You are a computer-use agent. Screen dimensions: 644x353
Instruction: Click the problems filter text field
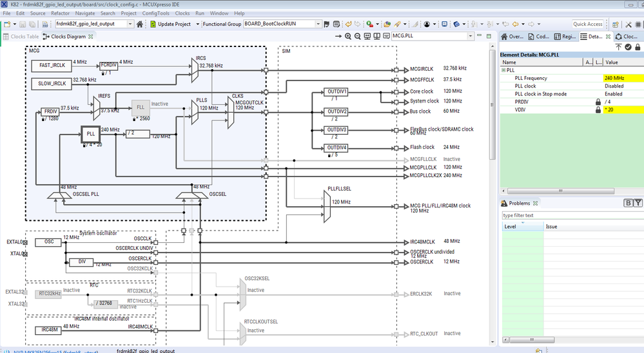tap(572, 215)
